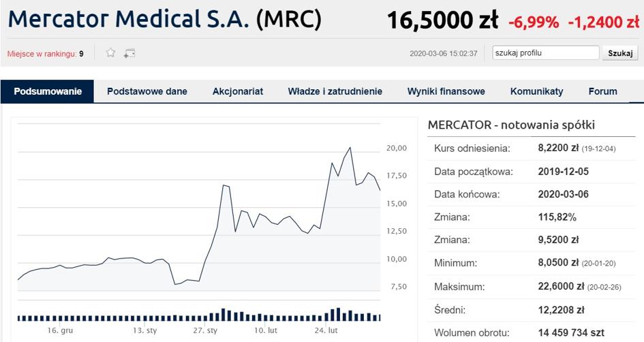Viewport: 644px width, 342px height.
Task: Click the Mercator Medical S.A. title
Action: pos(129,19)
